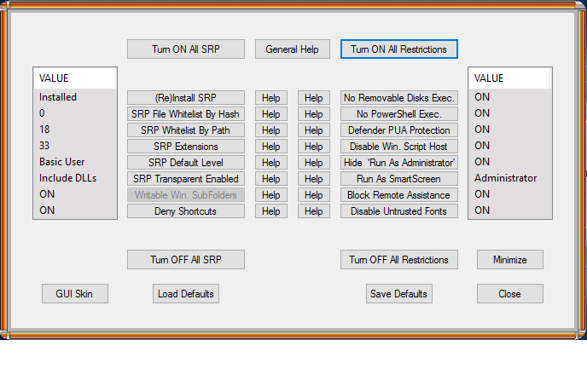
Task: Click the left VALUE column header
Action: pos(74,78)
